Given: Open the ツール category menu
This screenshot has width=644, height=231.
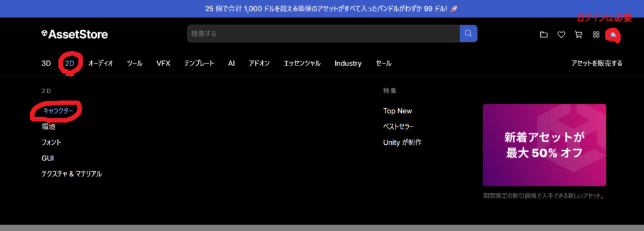Looking at the screenshot, I should tap(135, 64).
